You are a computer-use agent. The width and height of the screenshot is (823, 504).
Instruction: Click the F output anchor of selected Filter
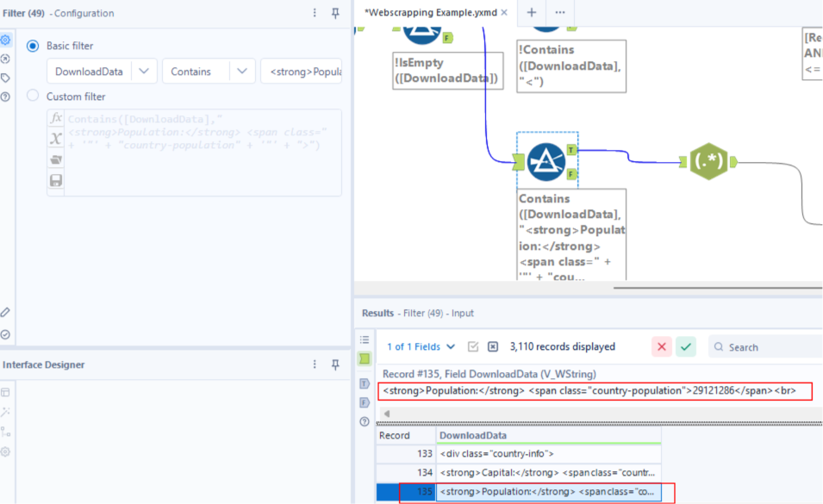point(571,174)
